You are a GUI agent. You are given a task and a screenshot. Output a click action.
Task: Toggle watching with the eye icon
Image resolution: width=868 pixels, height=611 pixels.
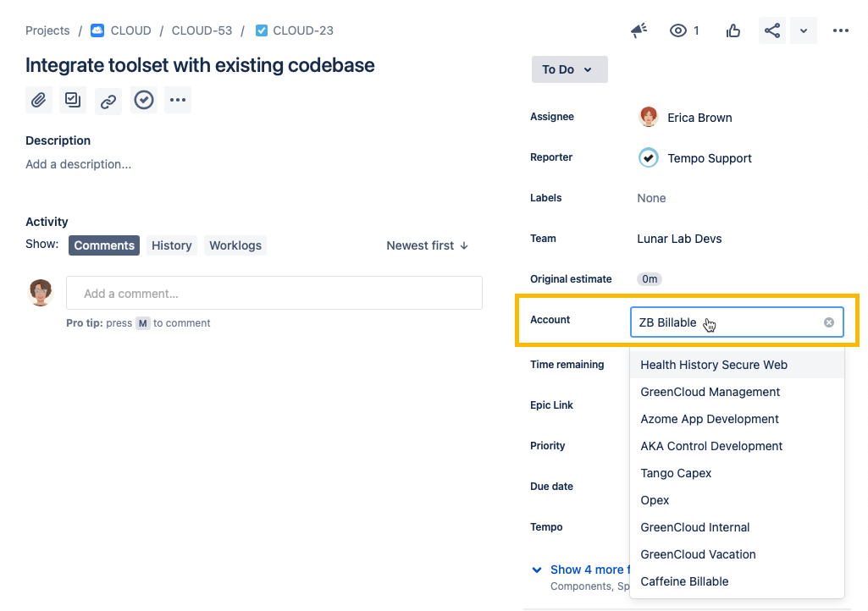678,30
